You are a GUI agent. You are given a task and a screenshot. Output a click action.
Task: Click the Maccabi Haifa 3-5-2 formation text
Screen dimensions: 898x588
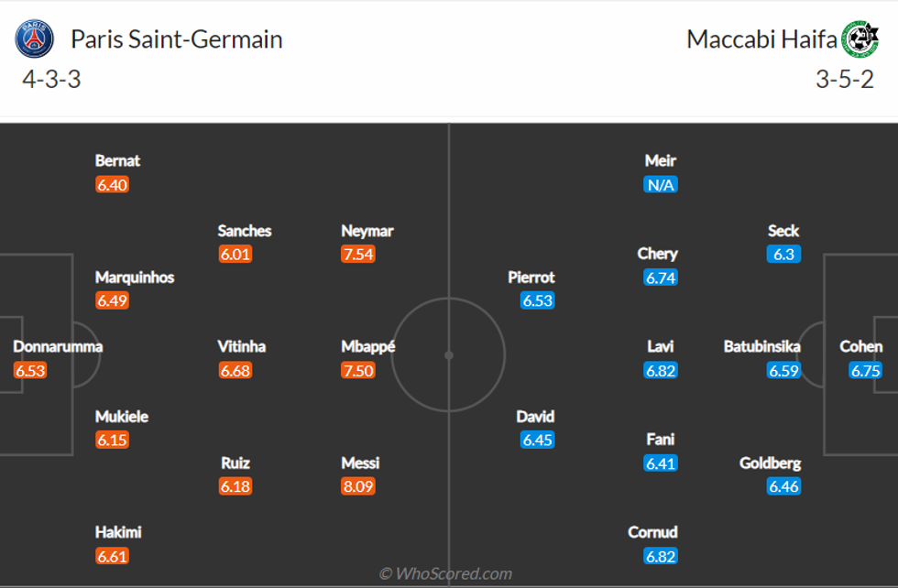pos(845,80)
